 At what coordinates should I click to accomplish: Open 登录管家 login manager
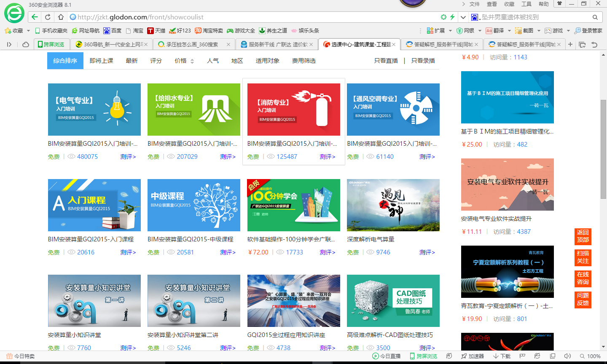[x=588, y=31]
